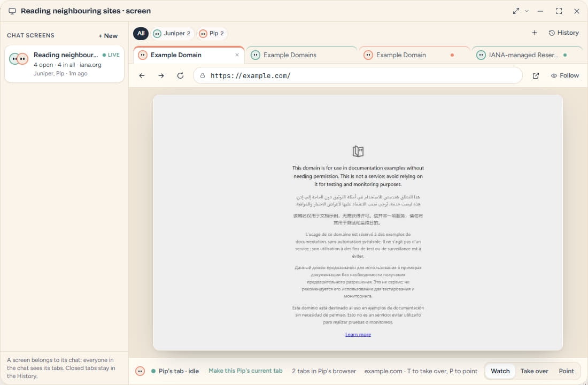Switch to the Example Domains tab

pos(301,55)
